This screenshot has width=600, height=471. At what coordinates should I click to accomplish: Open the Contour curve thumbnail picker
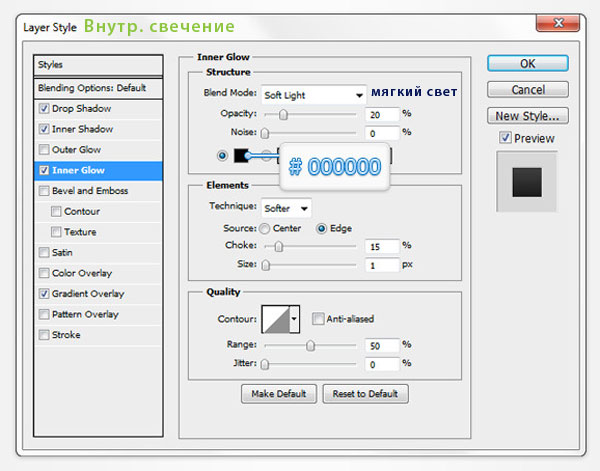click(274, 319)
